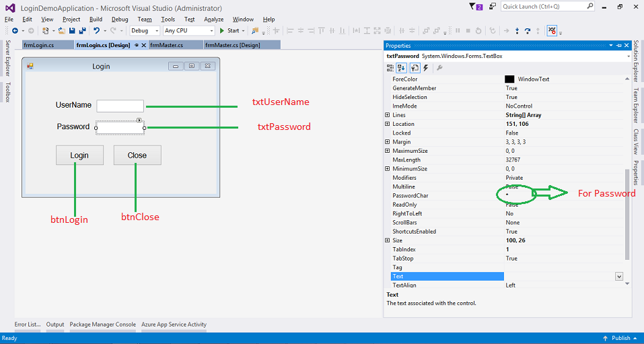Open the Debug configuration dropdown
The width and height of the screenshot is (644, 344).
[x=145, y=30]
